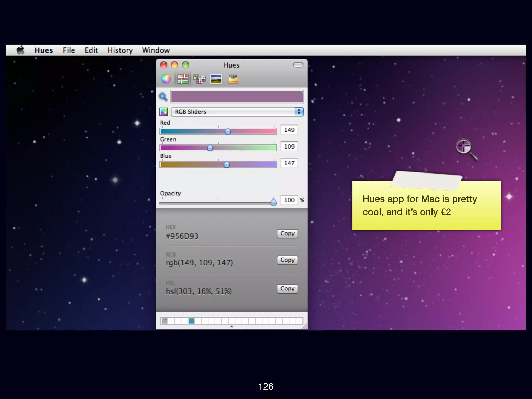Select the teal swatch in the color history bar

pyautogui.click(x=191, y=321)
